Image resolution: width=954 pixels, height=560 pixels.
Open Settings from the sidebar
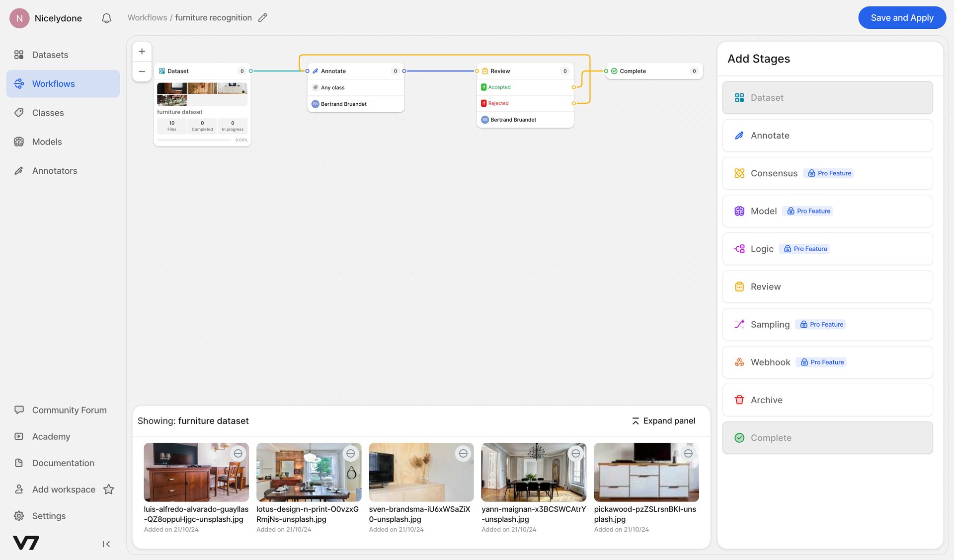pyautogui.click(x=49, y=516)
